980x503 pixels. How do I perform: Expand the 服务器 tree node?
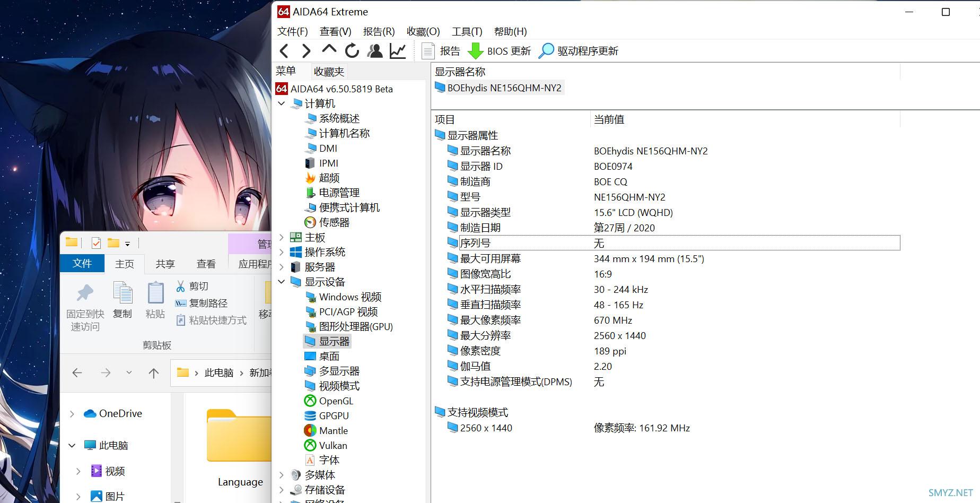point(282,267)
